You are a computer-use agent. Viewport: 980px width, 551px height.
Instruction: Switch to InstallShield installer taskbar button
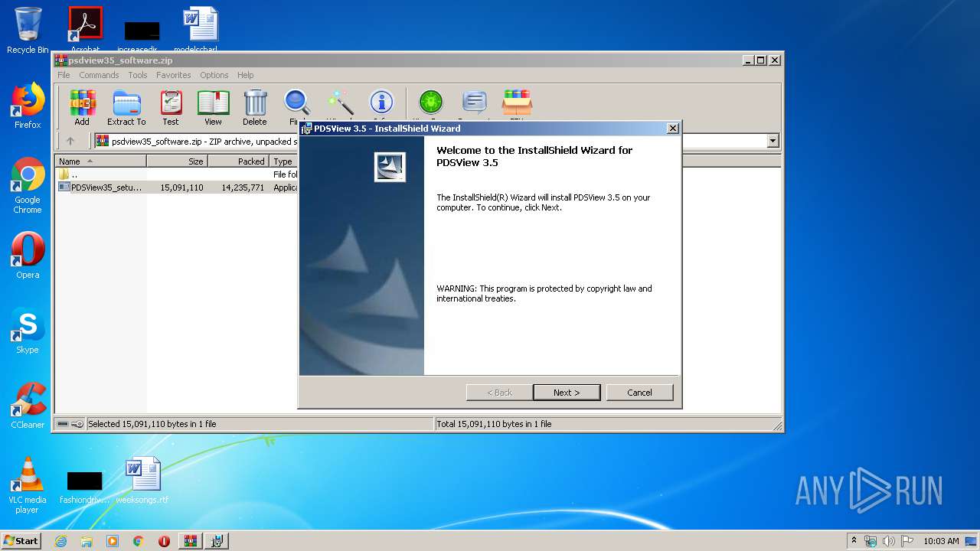(x=217, y=541)
